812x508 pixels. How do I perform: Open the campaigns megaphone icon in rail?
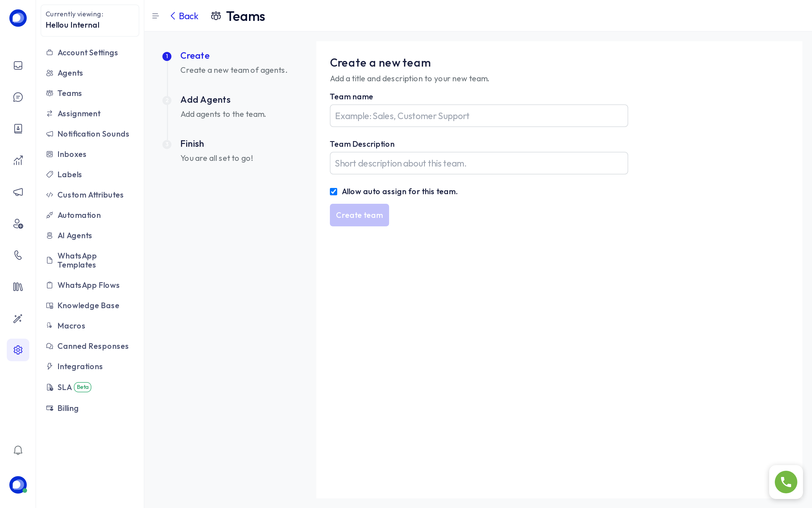tap(18, 192)
